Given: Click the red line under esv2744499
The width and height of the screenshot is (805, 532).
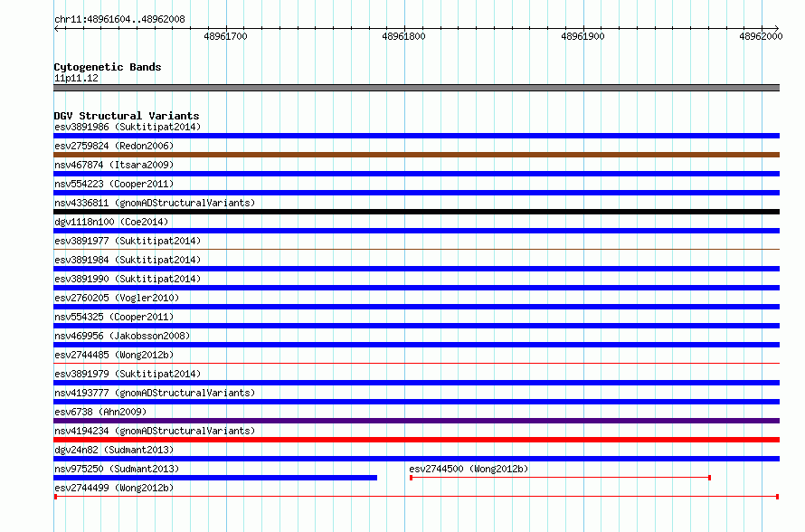Looking at the screenshot, I should click(416, 497).
